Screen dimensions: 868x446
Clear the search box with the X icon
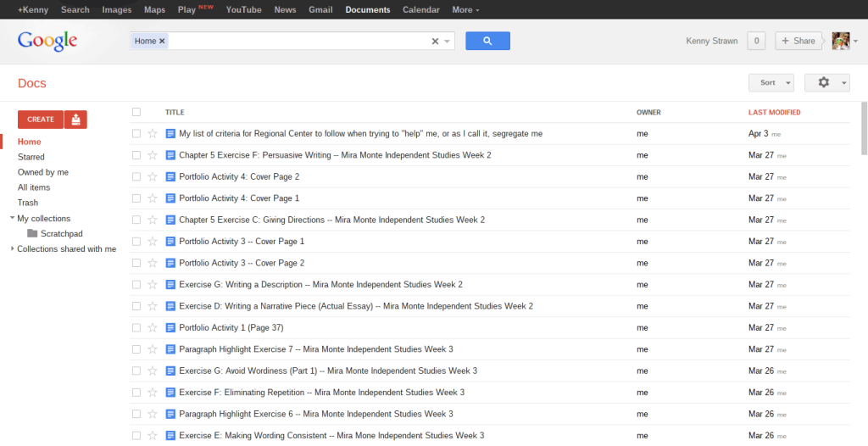click(x=436, y=41)
